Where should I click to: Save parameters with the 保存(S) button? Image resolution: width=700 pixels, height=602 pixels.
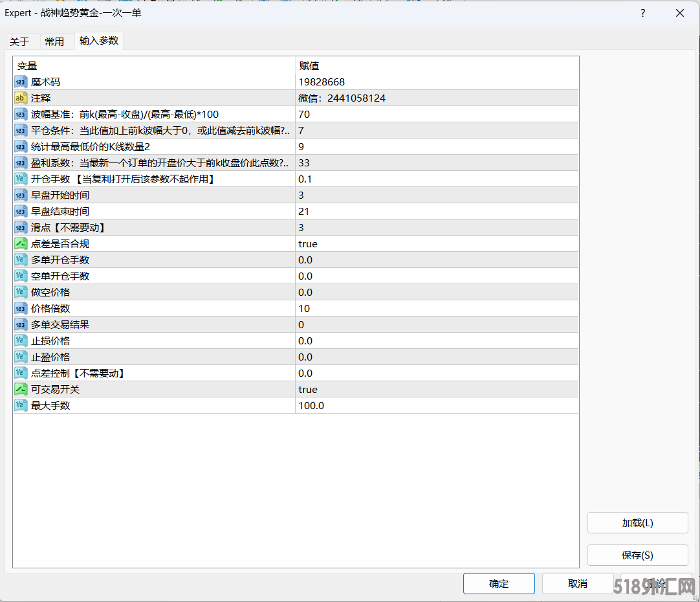tap(637, 555)
